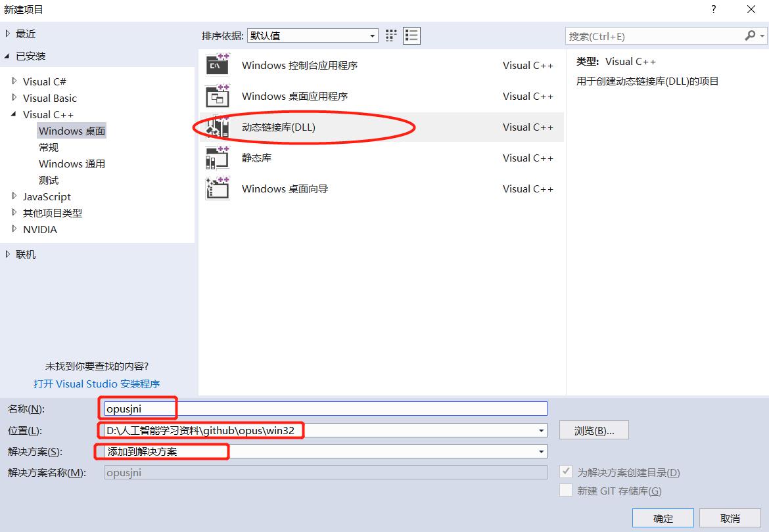Expand the 其他项目类型 node

[x=14, y=213]
